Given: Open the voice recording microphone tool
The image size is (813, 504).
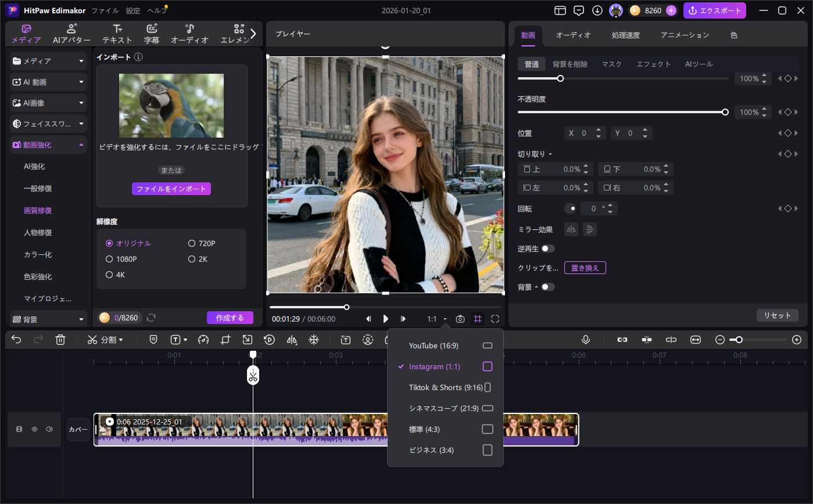Looking at the screenshot, I should (x=586, y=339).
